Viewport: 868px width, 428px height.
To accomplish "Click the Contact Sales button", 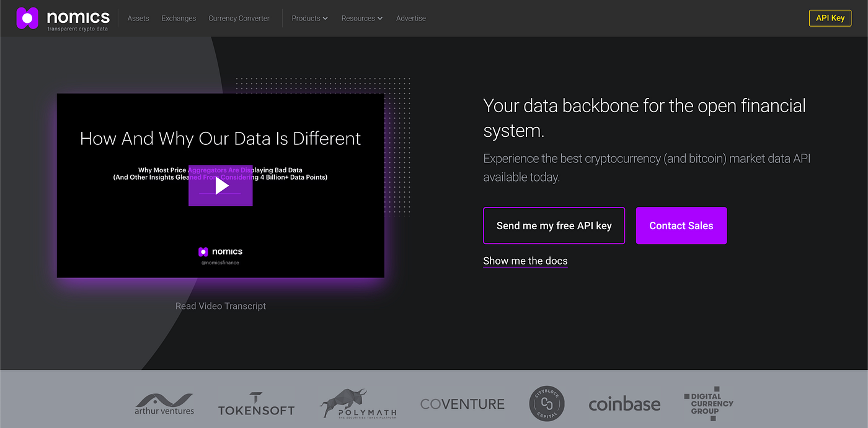I will (x=681, y=225).
